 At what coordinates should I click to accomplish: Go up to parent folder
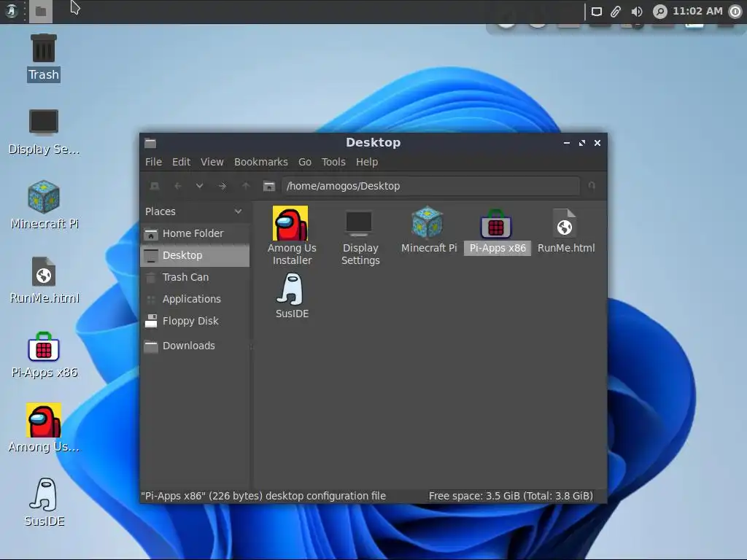(245, 186)
